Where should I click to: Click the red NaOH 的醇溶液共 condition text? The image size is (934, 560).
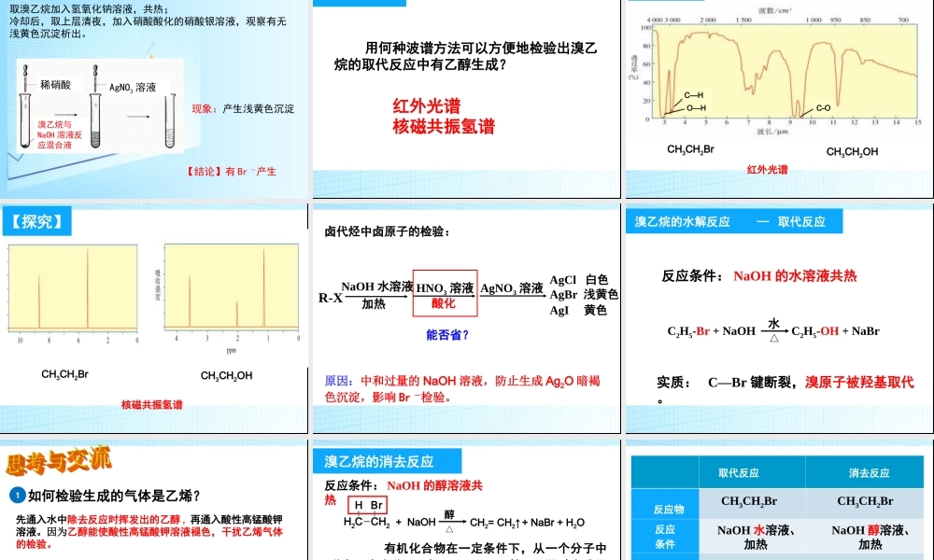click(435, 485)
